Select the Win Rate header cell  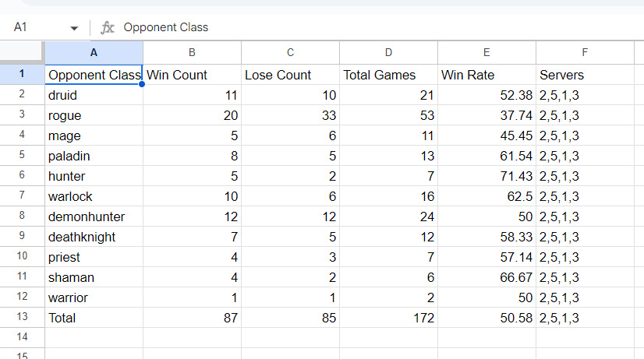[487, 75]
